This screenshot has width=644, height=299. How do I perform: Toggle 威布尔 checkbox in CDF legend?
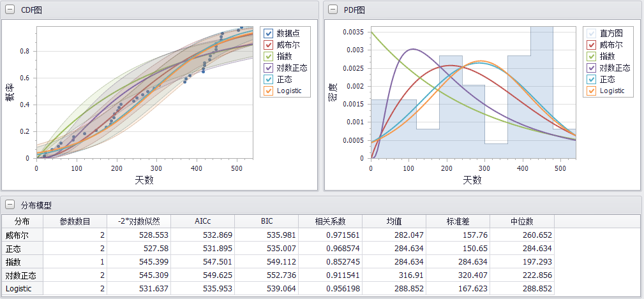[269, 45]
